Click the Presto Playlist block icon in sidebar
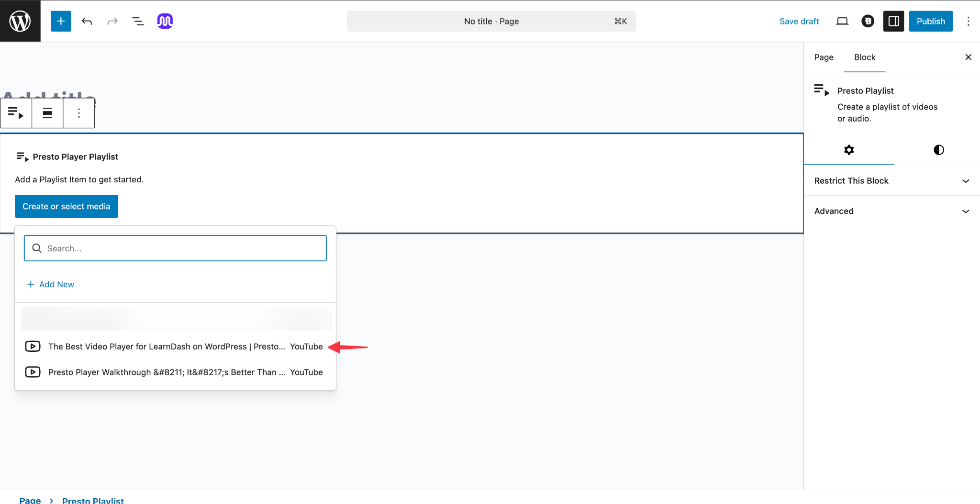The image size is (980, 504). coord(821,90)
